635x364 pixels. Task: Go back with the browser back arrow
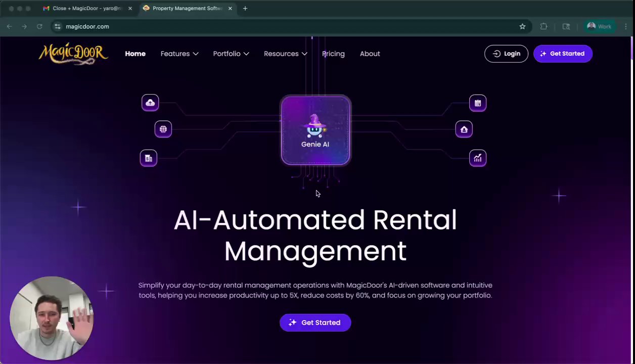[x=9, y=26]
